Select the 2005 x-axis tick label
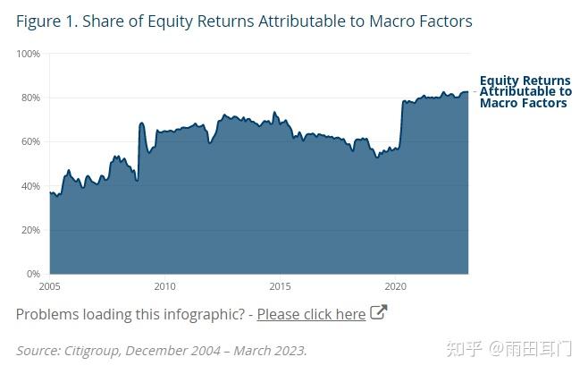 [50, 286]
